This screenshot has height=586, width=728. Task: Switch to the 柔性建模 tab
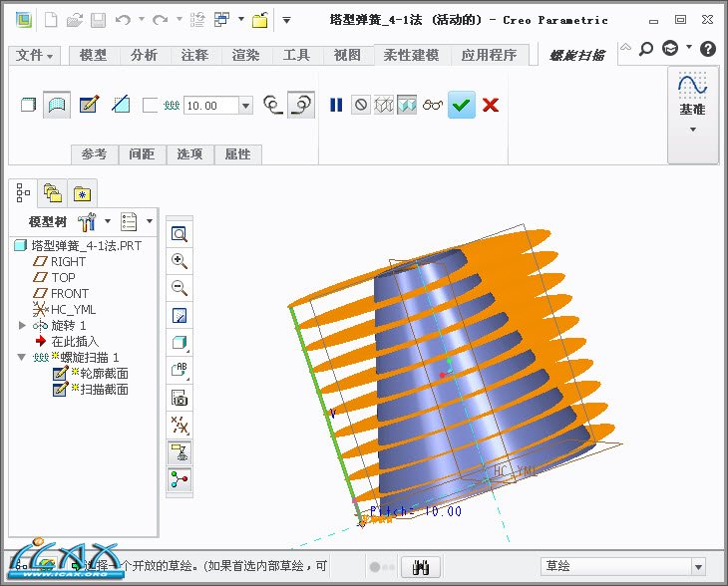[x=411, y=55]
